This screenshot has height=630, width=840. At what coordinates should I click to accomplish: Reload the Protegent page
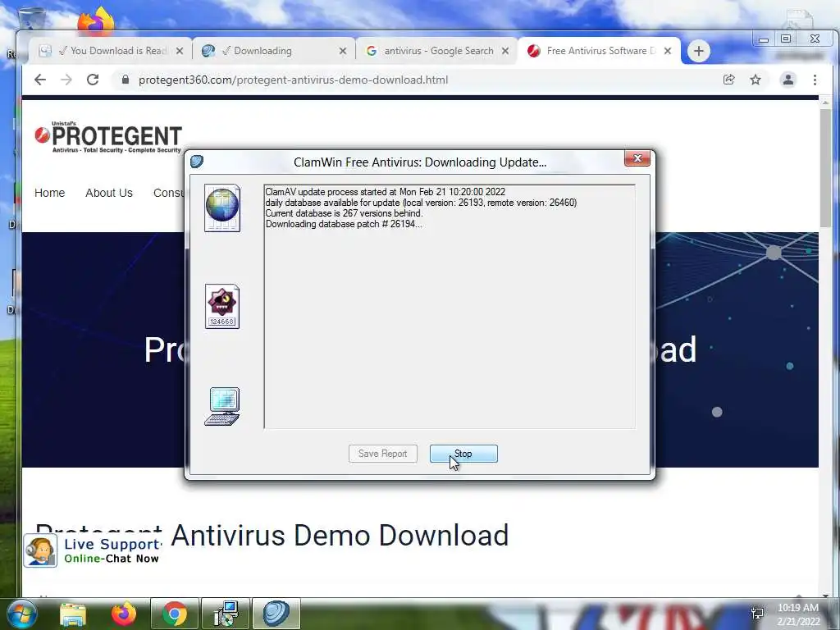coord(93,80)
